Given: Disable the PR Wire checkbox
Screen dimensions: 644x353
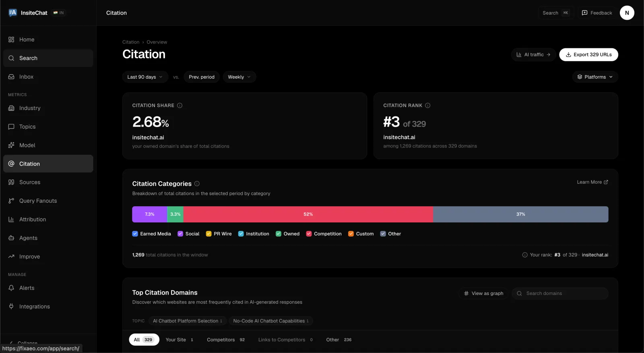Looking at the screenshot, I should [x=209, y=234].
